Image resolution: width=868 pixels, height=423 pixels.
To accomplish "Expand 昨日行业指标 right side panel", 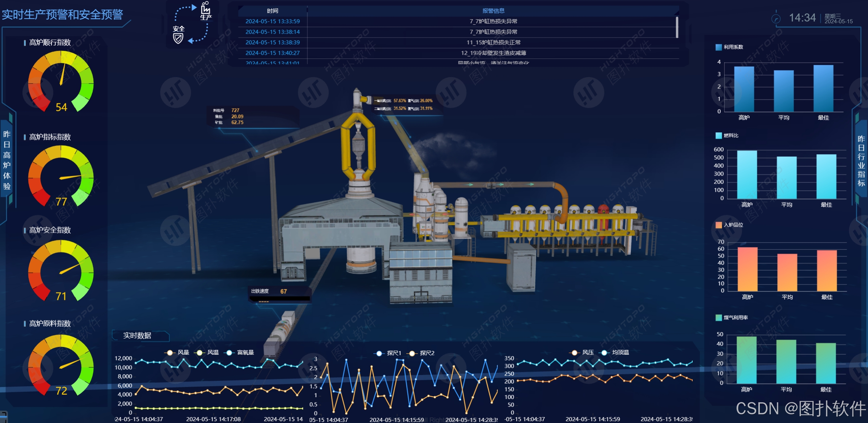I will [861, 161].
